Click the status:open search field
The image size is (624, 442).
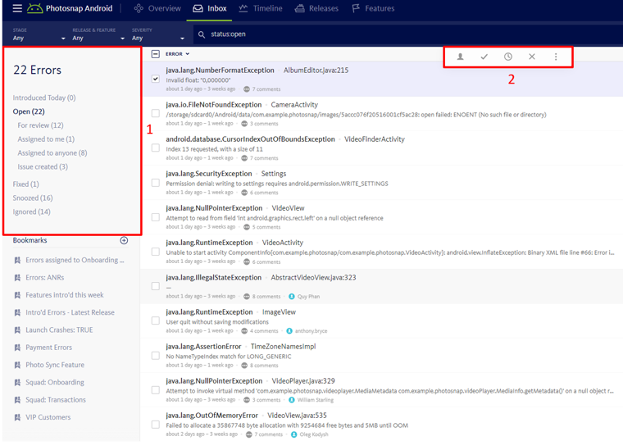click(x=406, y=35)
